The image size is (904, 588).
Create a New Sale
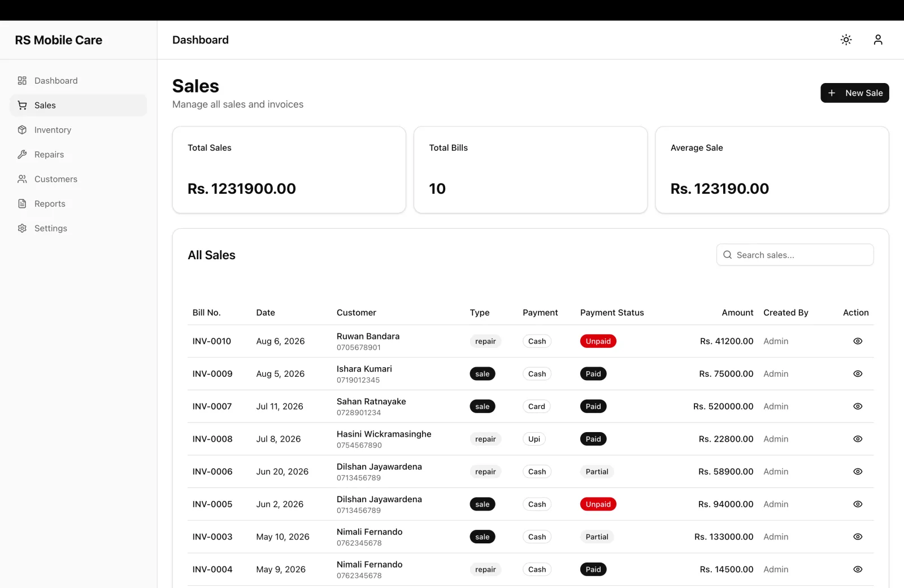pyautogui.click(x=854, y=93)
